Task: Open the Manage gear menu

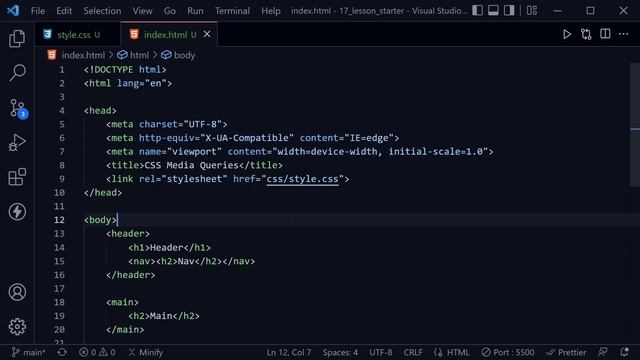Action: coord(17,327)
